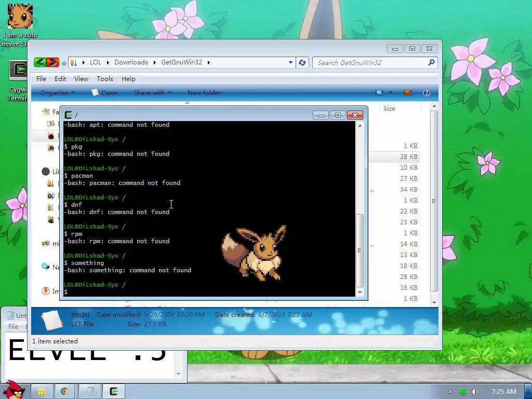Show hidden tray icons arrow
The height and width of the screenshot is (399, 532).
[450, 392]
